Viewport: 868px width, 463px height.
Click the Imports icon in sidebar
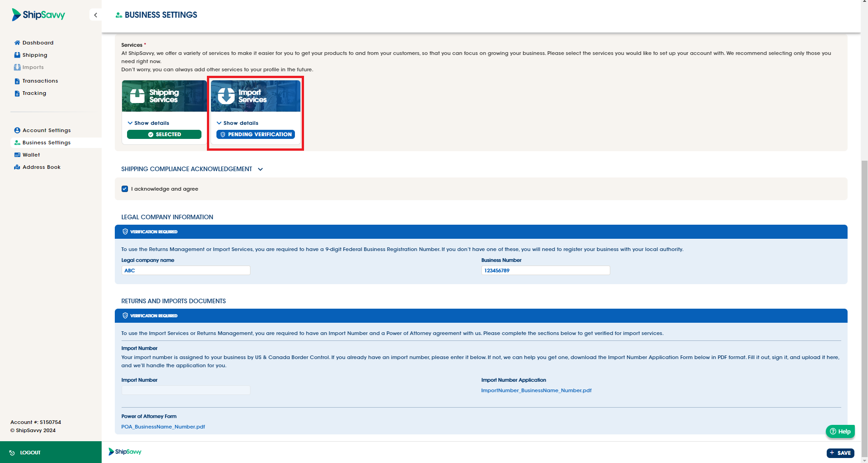tap(17, 67)
